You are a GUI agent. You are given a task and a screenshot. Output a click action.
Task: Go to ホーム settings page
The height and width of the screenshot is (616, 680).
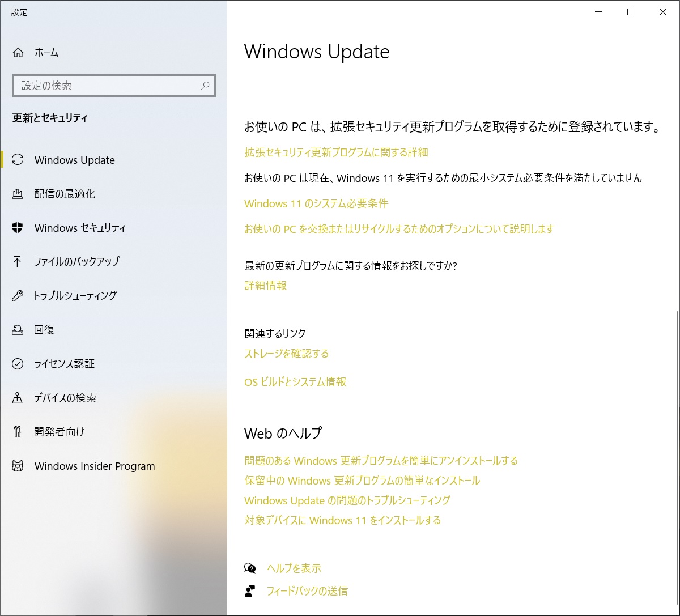click(x=113, y=53)
